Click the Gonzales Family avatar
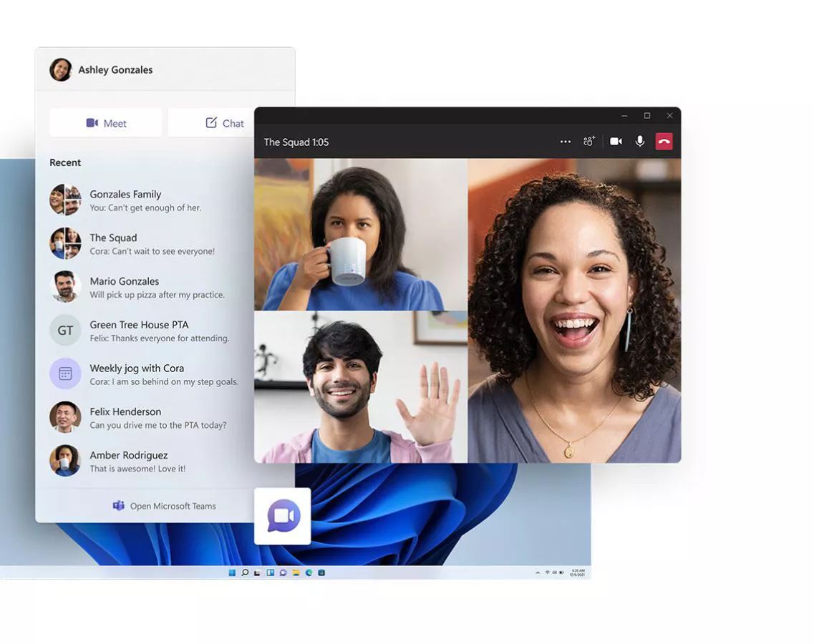The height and width of the screenshot is (644, 814). [65, 200]
